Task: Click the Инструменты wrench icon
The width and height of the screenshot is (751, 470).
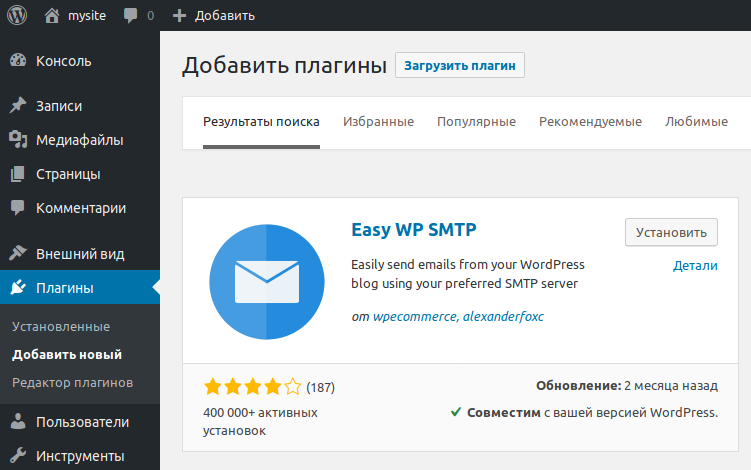Action: tap(18, 456)
